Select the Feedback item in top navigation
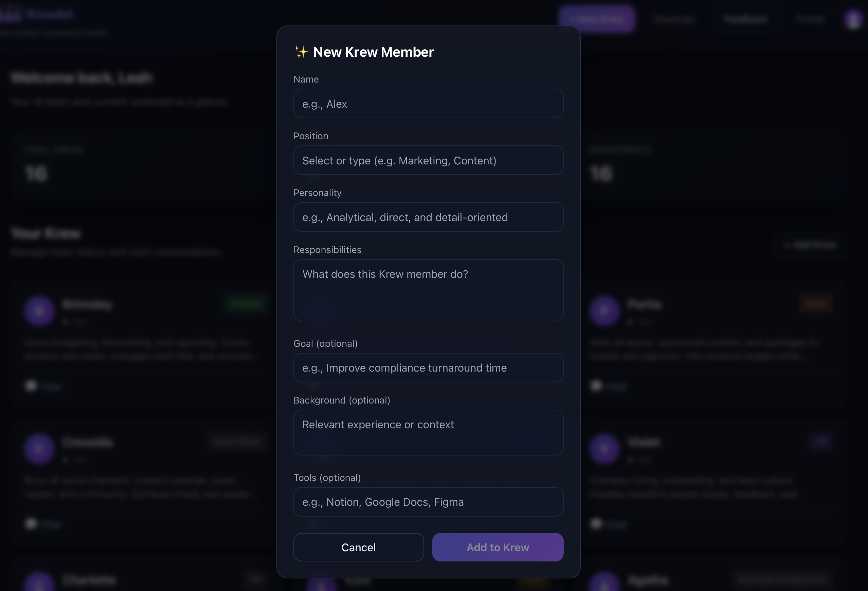Screen dimensions: 868x591 pyautogui.click(x=744, y=19)
